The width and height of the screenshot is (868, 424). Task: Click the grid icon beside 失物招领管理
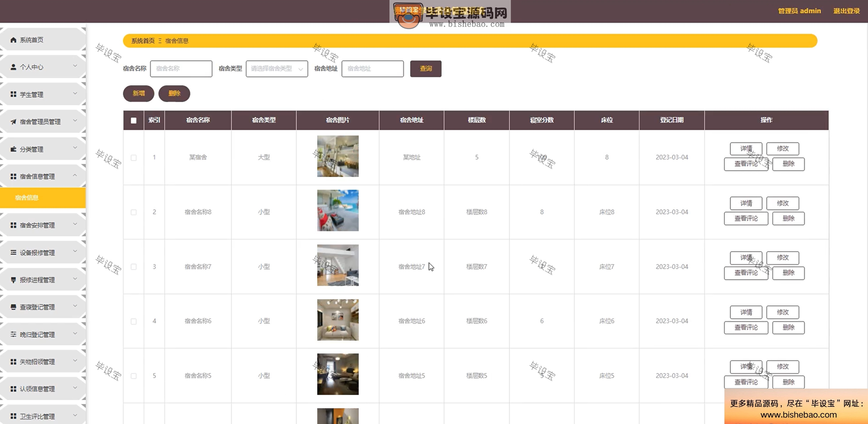(13, 361)
